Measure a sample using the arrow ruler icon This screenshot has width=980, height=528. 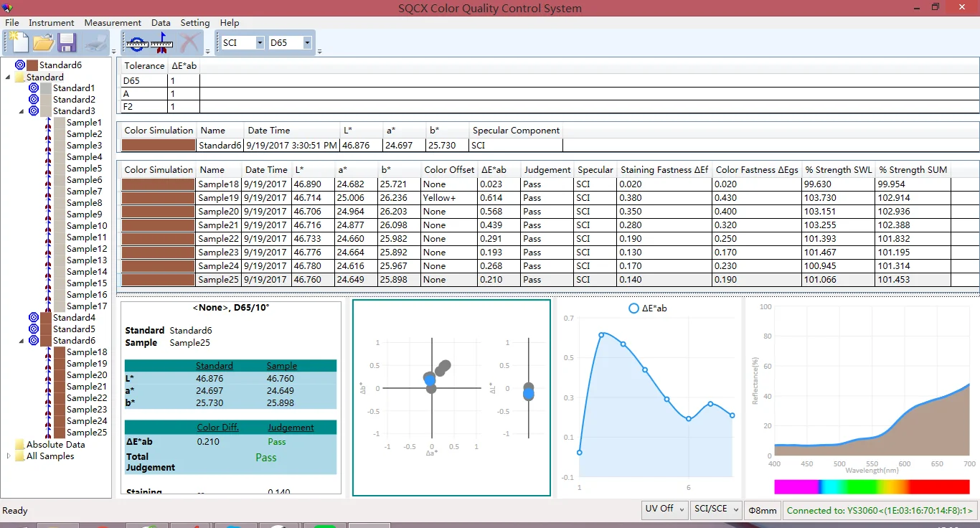pyautogui.click(x=162, y=43)
